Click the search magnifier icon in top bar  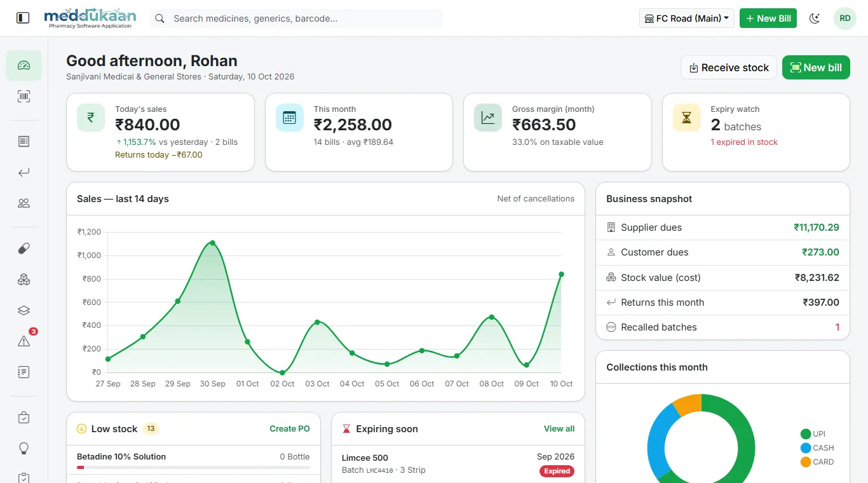click(x=160, y=18)
